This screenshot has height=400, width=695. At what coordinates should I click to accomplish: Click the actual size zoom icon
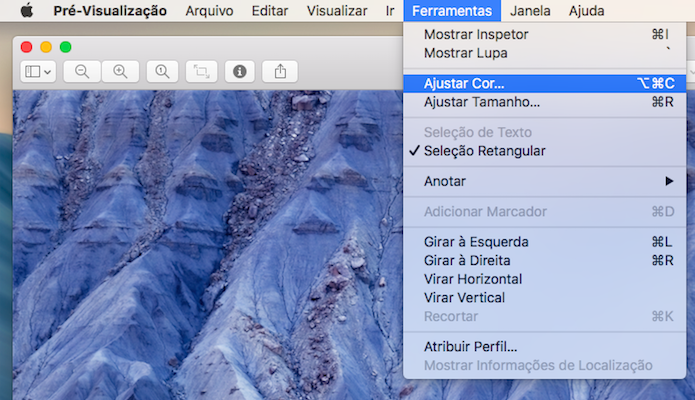click(162, 71)
